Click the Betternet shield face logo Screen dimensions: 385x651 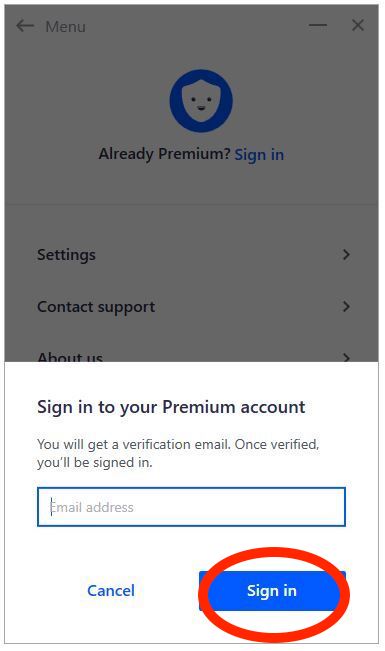[201, 101]
